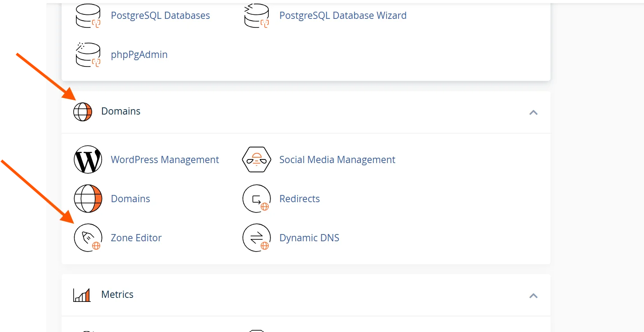644x332 pixels.
Task: Open the Redirects tool
Action: (299, 199)
